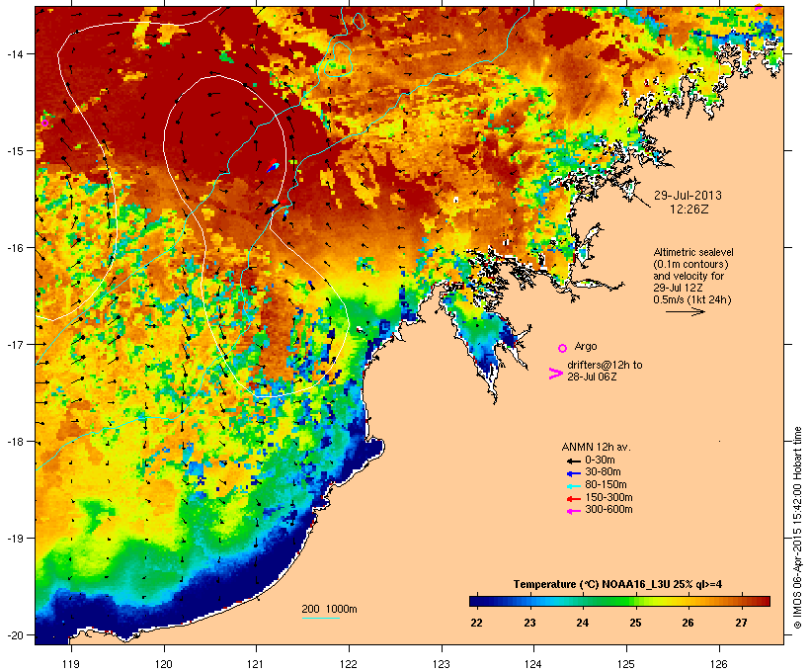The image size is (810, 672).
Task: Click the time label 12:26Z
Action: coord(689,210)
